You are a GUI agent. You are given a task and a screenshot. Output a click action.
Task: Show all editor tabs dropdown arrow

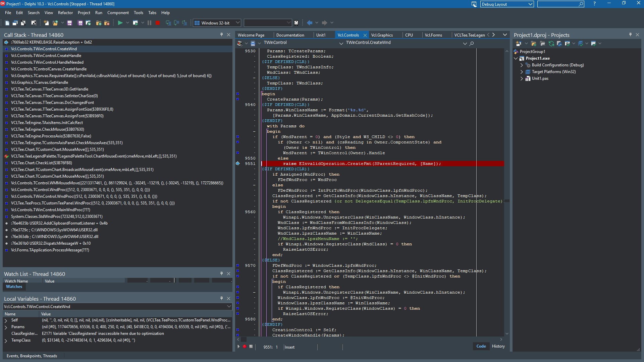(505, 35)
